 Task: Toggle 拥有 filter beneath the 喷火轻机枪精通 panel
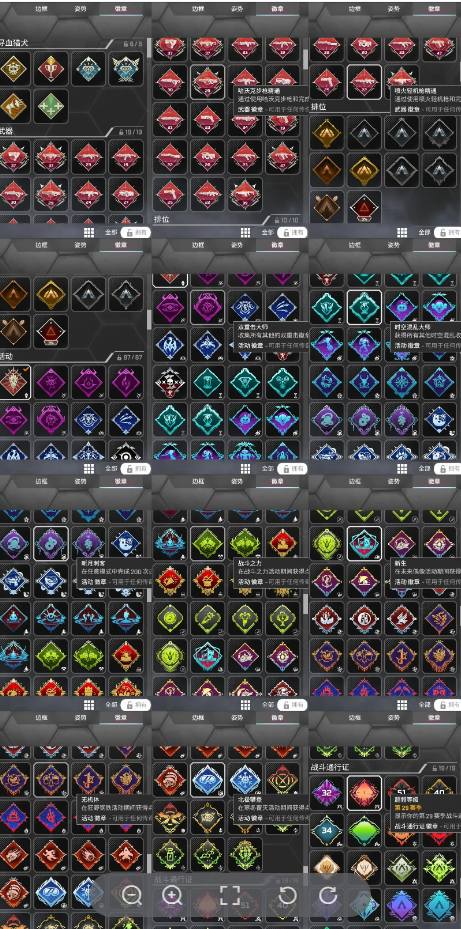448,233
